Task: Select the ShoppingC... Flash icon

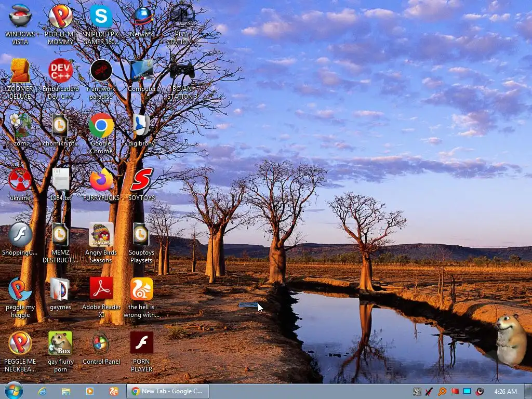Action: [20, 239]
